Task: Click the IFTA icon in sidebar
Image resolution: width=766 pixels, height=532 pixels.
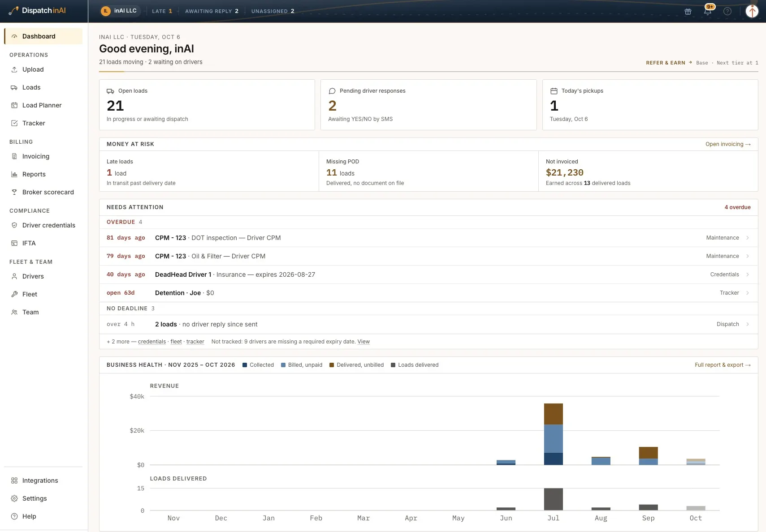Action: tap(14, 243)
